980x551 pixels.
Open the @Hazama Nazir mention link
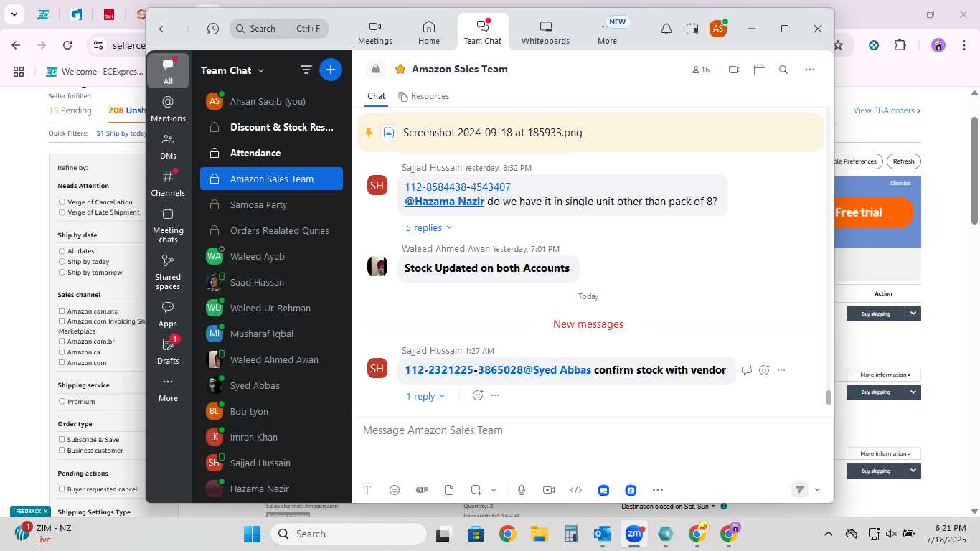click(444, 202)
